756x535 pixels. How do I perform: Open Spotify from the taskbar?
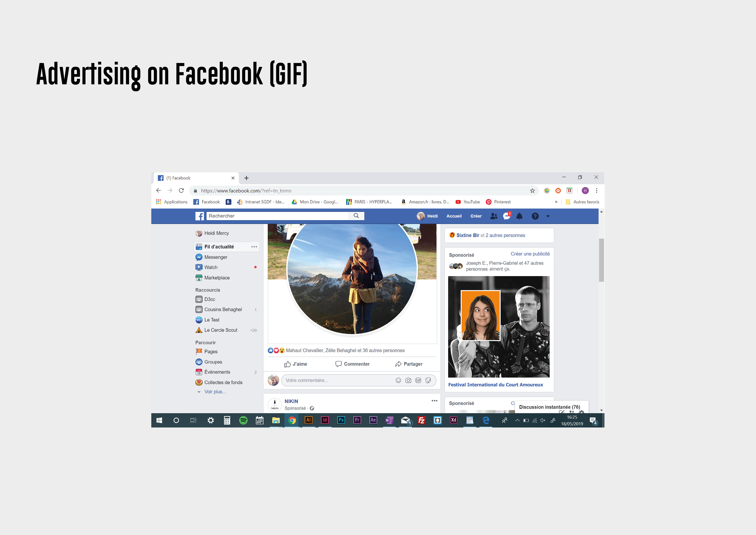243,420
